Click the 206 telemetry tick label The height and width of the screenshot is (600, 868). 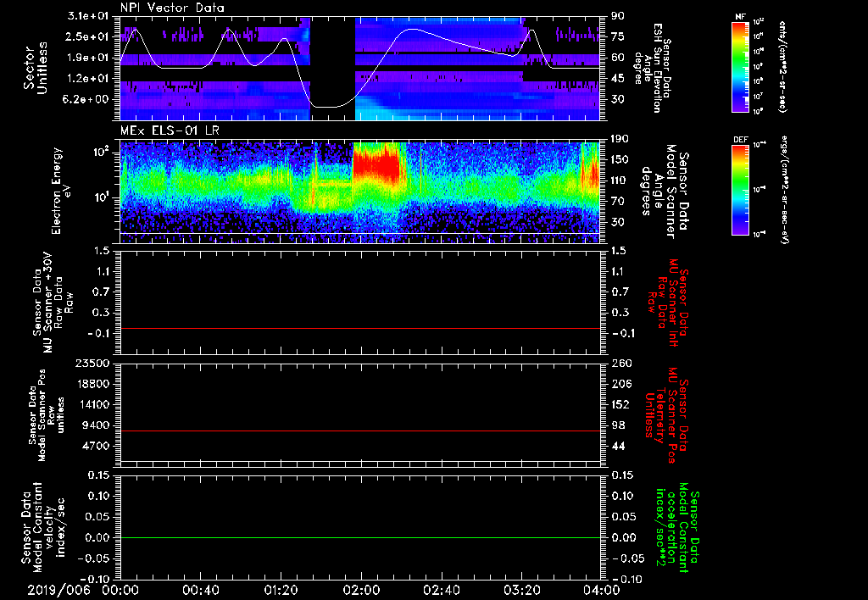point(620,384)
